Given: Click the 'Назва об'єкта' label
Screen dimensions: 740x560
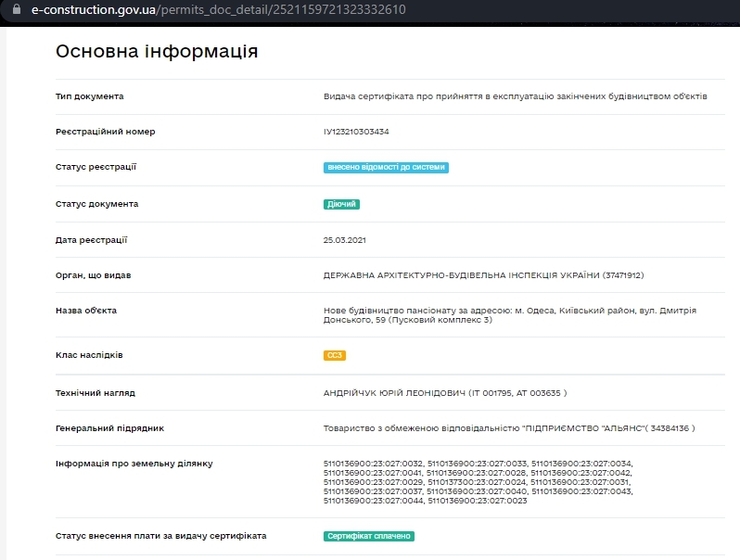Looking at the screenshot, I should tap(86, 311).
